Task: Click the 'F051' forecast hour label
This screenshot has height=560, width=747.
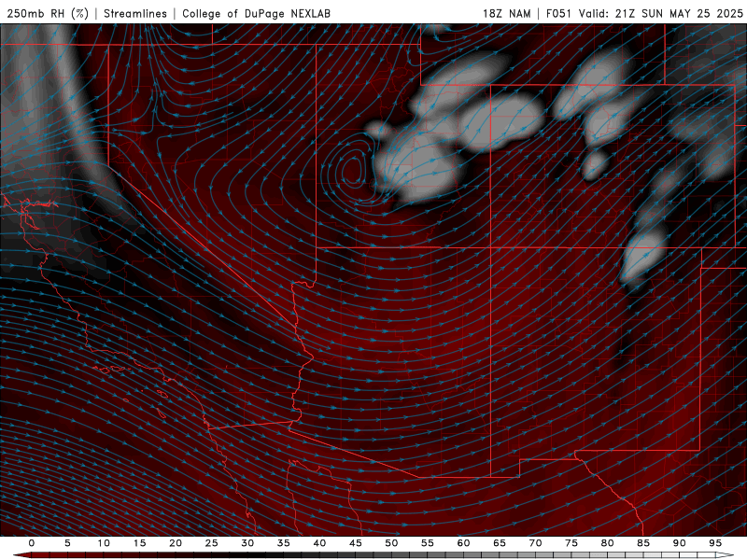Action: [x=558, y=13]
